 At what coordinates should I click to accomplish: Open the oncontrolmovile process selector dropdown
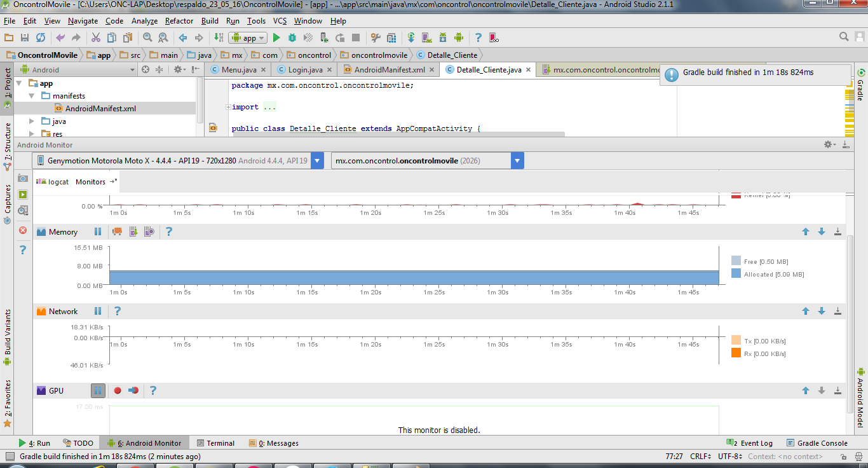pyautogui.click(x=518, y=161)
